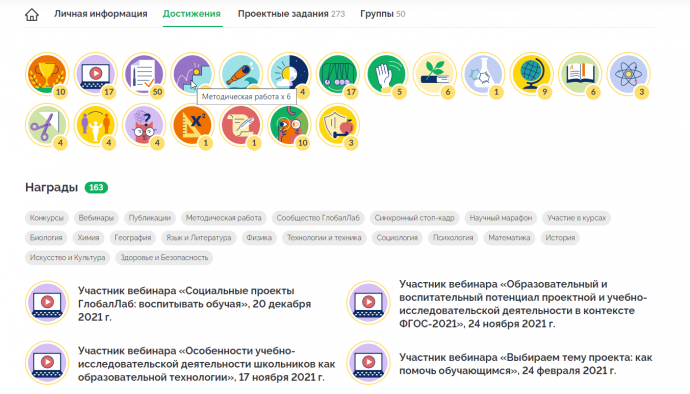Viewport: 690px width, 394px height.
Task: Select the Здоровье и Безопасность filter
Action: [164, 258]
